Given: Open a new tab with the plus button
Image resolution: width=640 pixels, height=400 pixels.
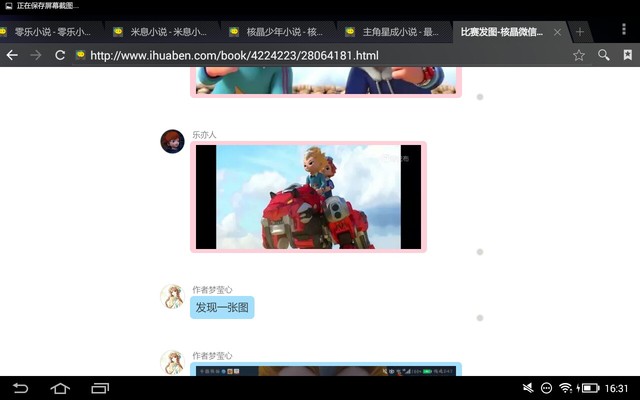Looking at the screenshot, I should pyautogui.click(x=580, y=32).
